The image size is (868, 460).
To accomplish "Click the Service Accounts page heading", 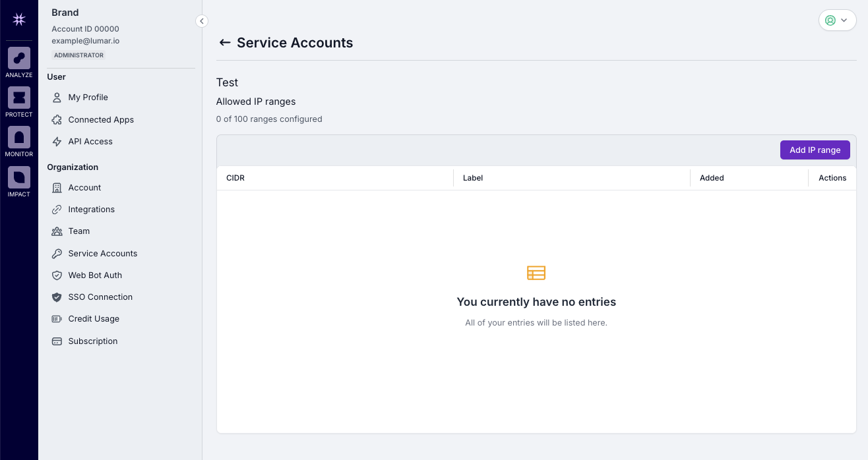I will coord(295,43).
